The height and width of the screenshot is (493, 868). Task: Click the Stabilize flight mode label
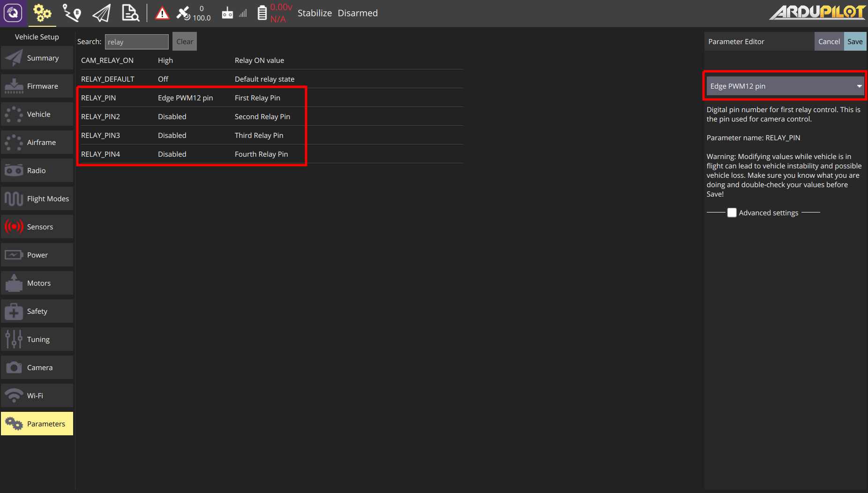pos(314,13)
